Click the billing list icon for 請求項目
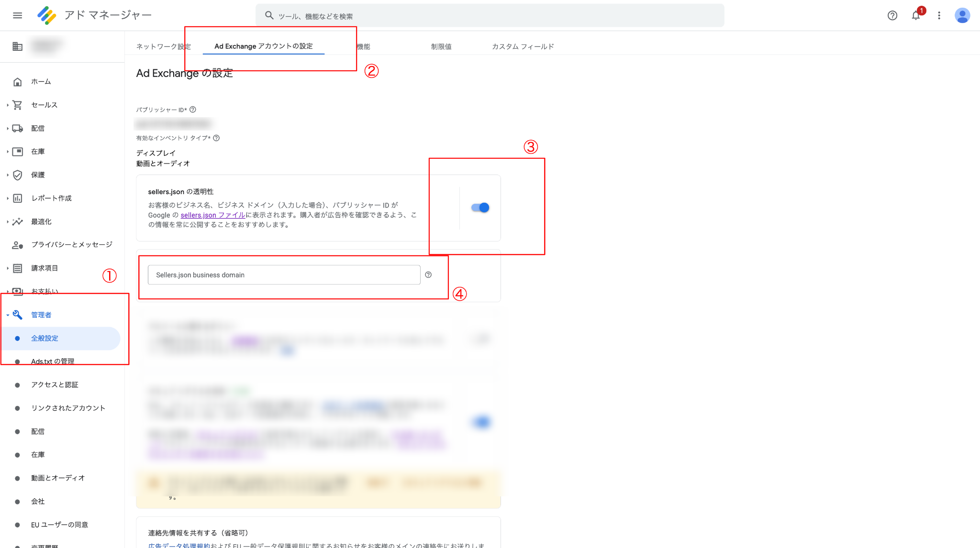This screenshot has width=980, height=548. [x=17, y=268]
